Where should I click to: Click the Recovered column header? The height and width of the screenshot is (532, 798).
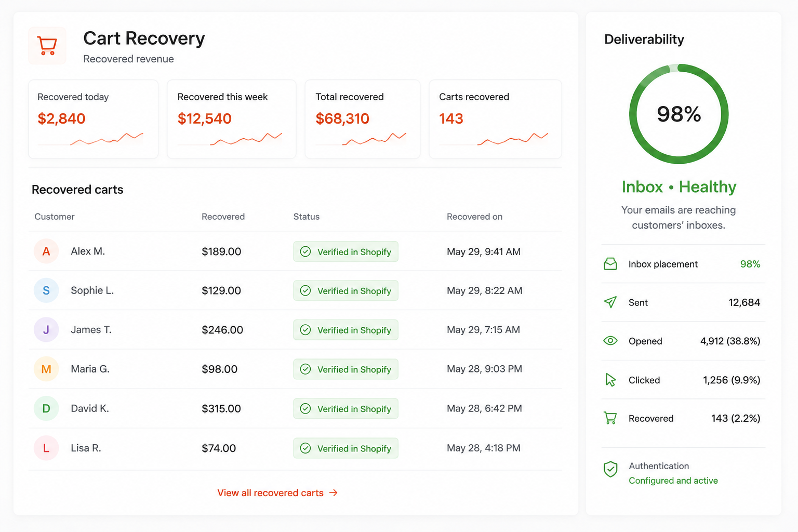coord(223,217)
